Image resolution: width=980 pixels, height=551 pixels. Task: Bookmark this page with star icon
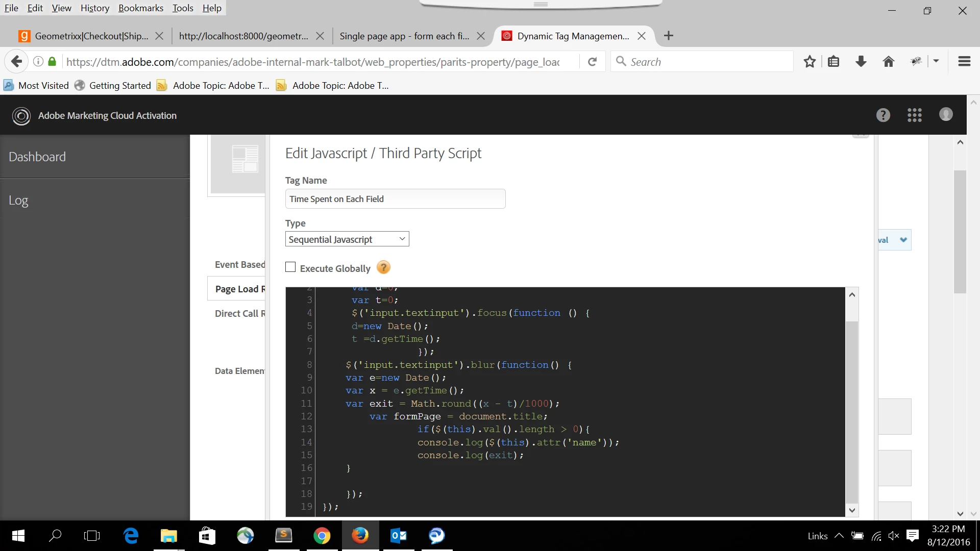click(x=810, y=62)
